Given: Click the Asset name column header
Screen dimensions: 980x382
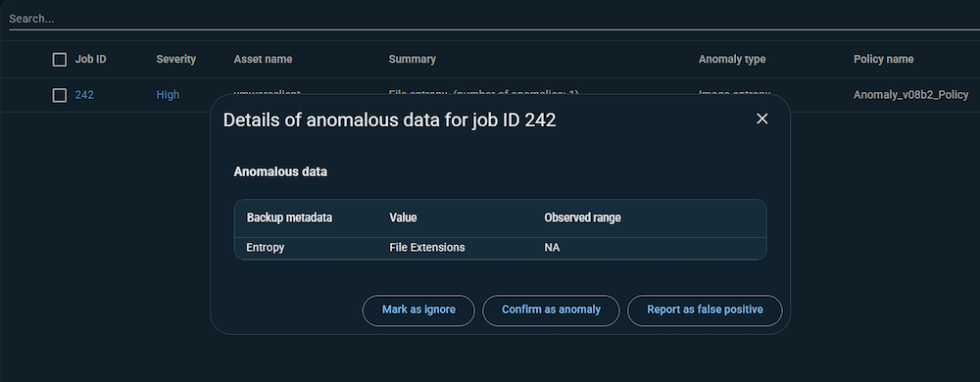Looking at the screenshot, I should 263,60.
